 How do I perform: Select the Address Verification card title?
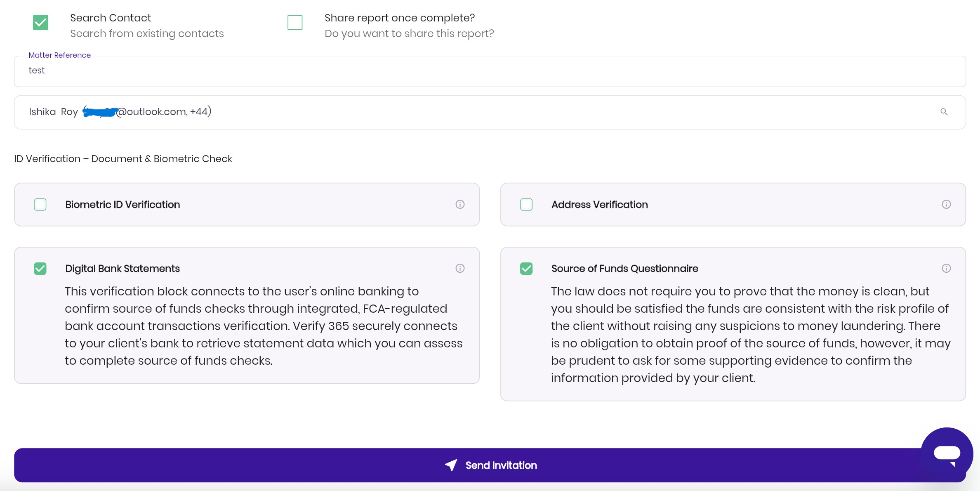(x=600, y=204)
